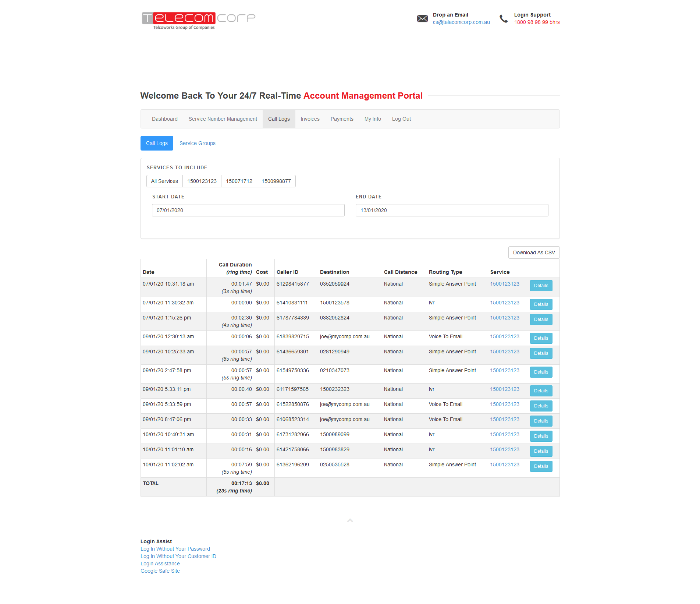Click the TelecomCorp logo
Viewport: 700px width, 604px height.
(x=198, y=20)
